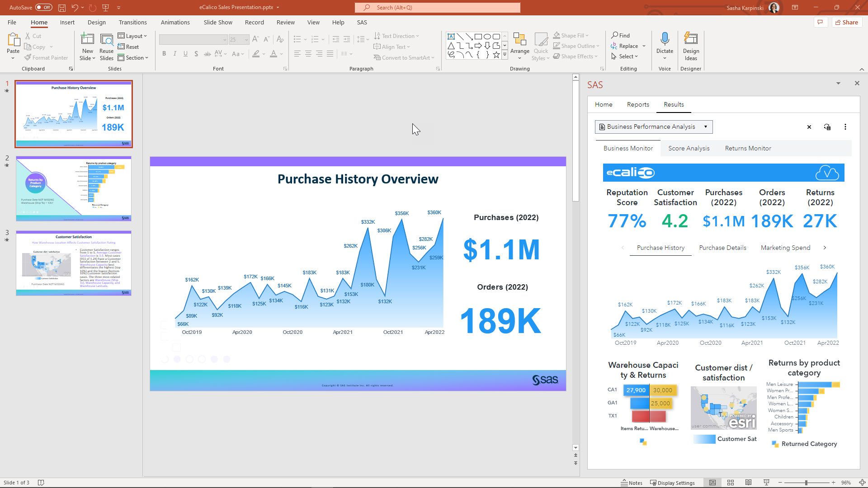Open the Layout dropdown
This screenshot has height=488, width=868.
tap(133, 36)
